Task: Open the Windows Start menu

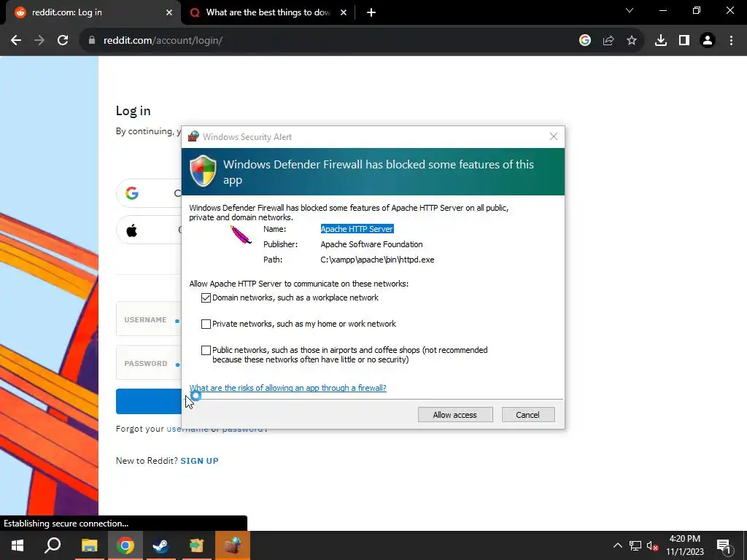Action: pos(18,545)
